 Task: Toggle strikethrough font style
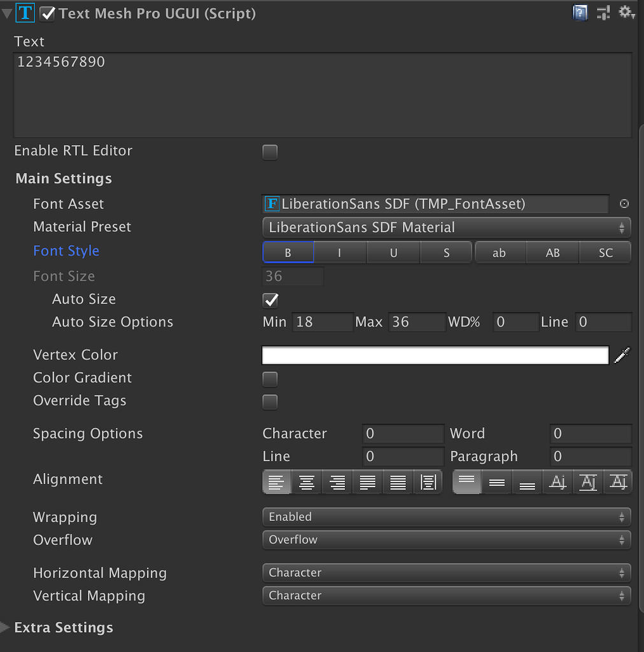click(446, 252)
